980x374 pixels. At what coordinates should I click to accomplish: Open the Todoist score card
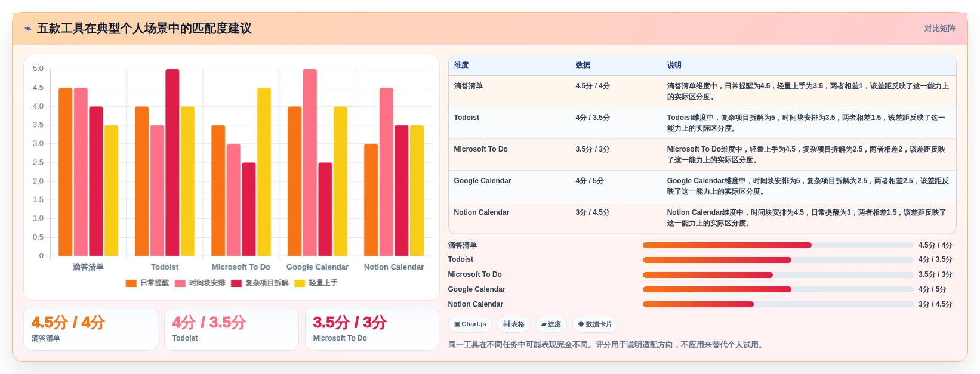232,329
